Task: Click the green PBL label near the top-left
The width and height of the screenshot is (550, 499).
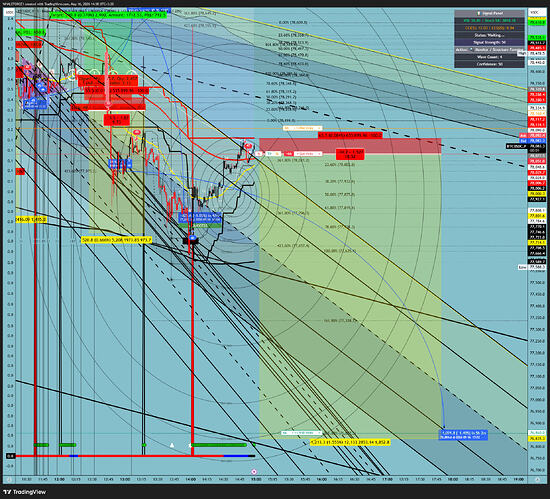Action: (30, 33)
